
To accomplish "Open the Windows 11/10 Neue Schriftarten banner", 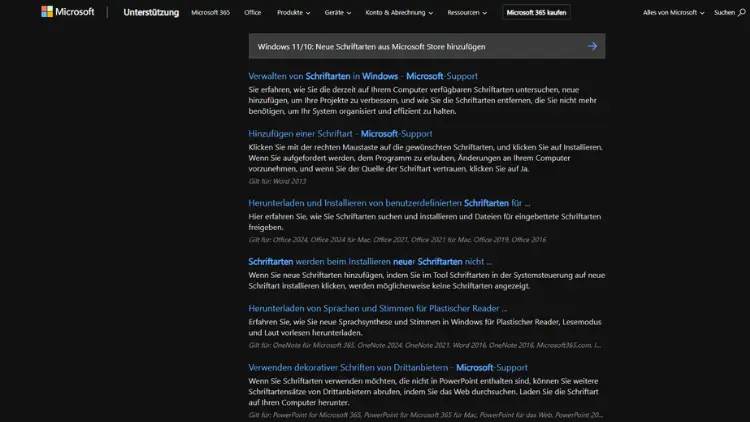I will point(427,46).
